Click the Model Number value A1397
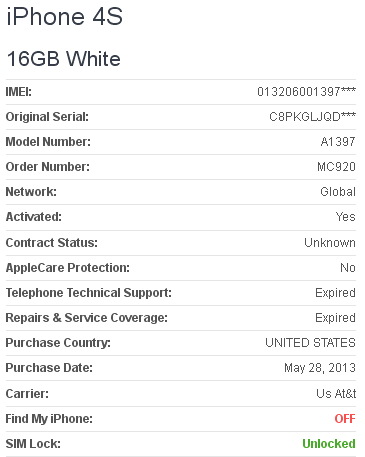The image size is (365, 457). [338, 142]
